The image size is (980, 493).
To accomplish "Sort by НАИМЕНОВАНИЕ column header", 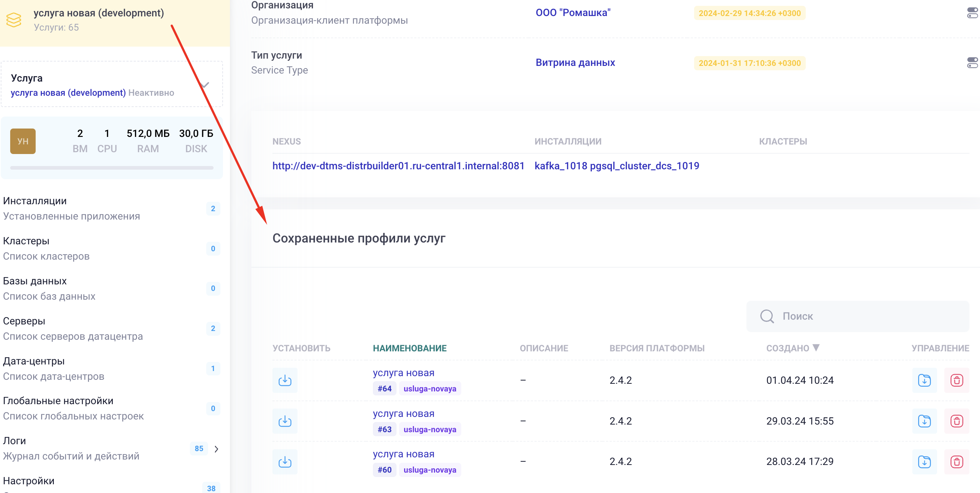I will coord(410,348).
